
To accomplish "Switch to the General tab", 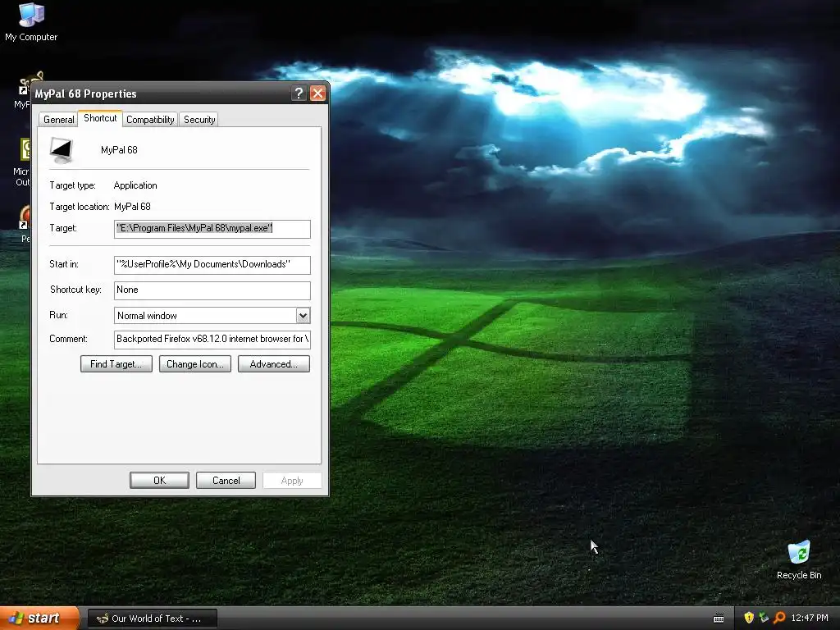I will (58, 120).
